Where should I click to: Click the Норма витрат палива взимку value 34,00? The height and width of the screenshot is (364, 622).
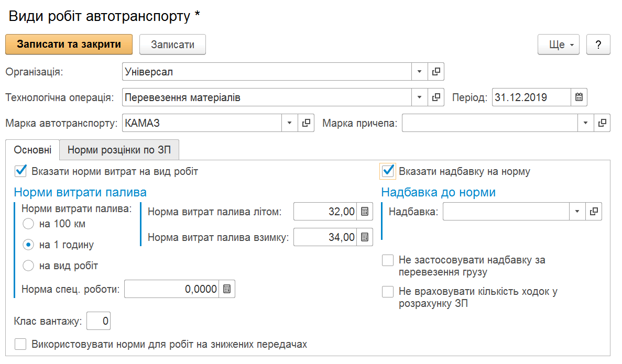coord(325,237)
